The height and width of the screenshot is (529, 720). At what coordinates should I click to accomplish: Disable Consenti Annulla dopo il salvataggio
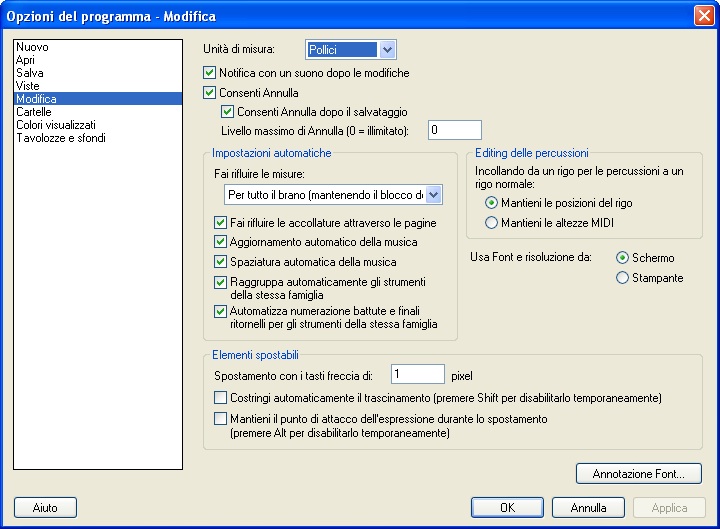click(x=228, y=111)
